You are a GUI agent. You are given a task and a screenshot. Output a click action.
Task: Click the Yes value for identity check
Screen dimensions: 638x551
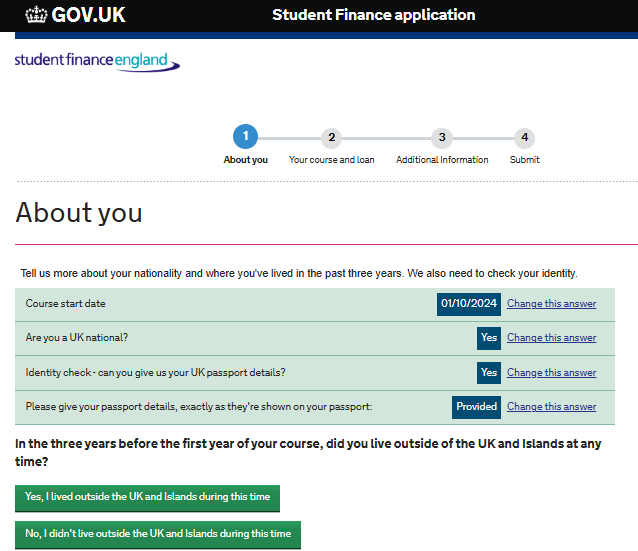coord(489,373)
